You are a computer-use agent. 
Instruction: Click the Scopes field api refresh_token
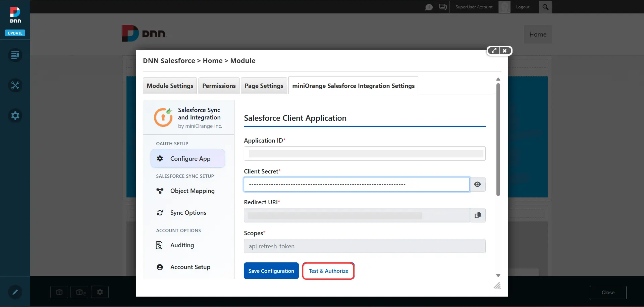(x=365, y=246)
